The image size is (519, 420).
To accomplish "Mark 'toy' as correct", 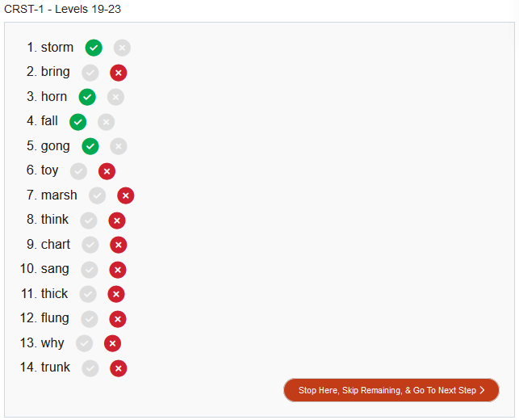I will click(x=78, y=171).
